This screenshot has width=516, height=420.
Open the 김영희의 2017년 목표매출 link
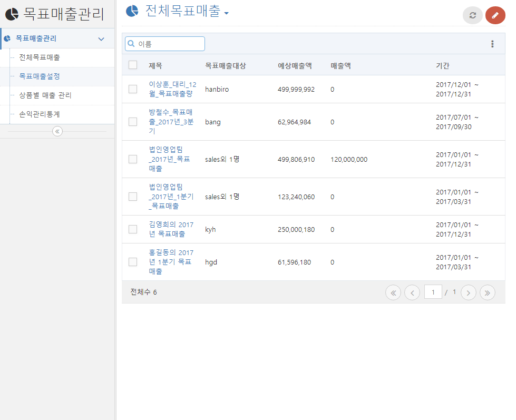(171, 229)
